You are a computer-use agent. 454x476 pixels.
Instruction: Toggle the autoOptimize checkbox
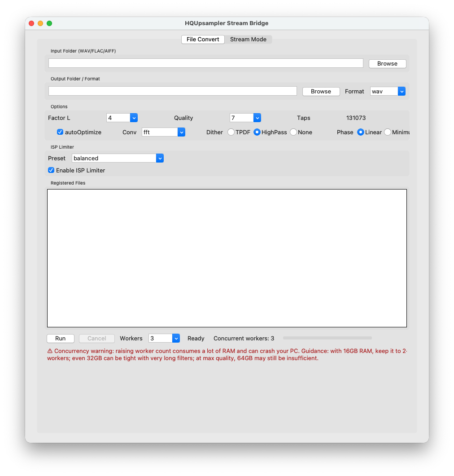[x=60, y=132]
